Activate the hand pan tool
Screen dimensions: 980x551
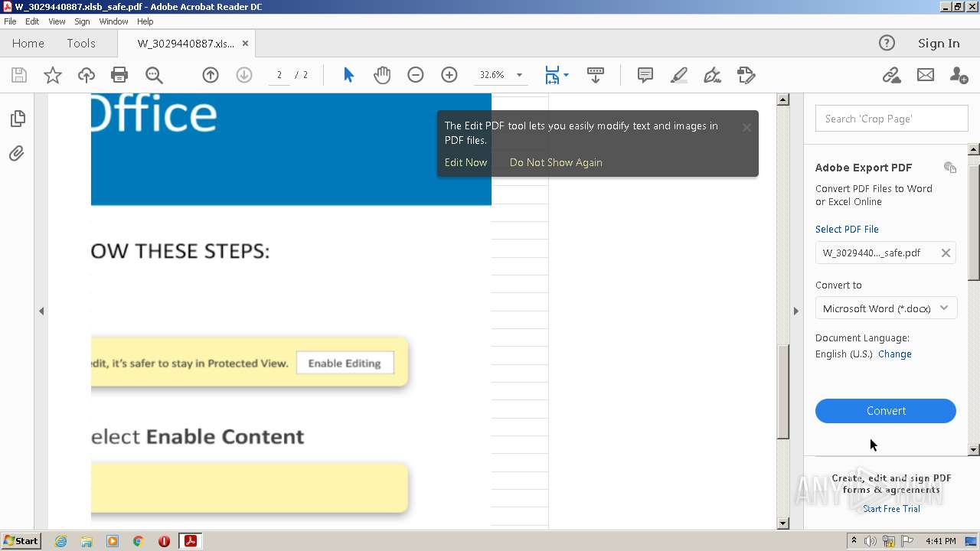(382, 75)
